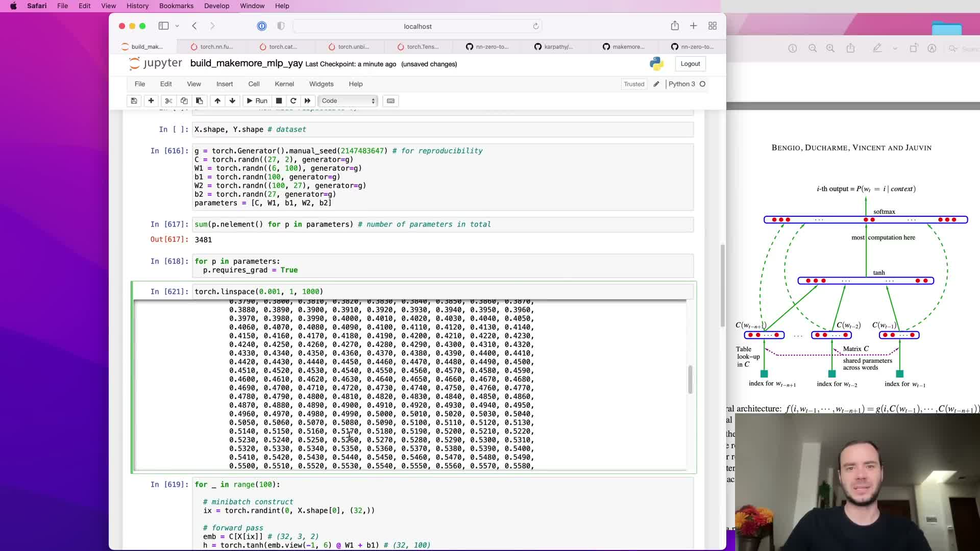Move selected cell up with arrow icon
The height and width of the screenshot is (551, 980).
coord(217,101)
